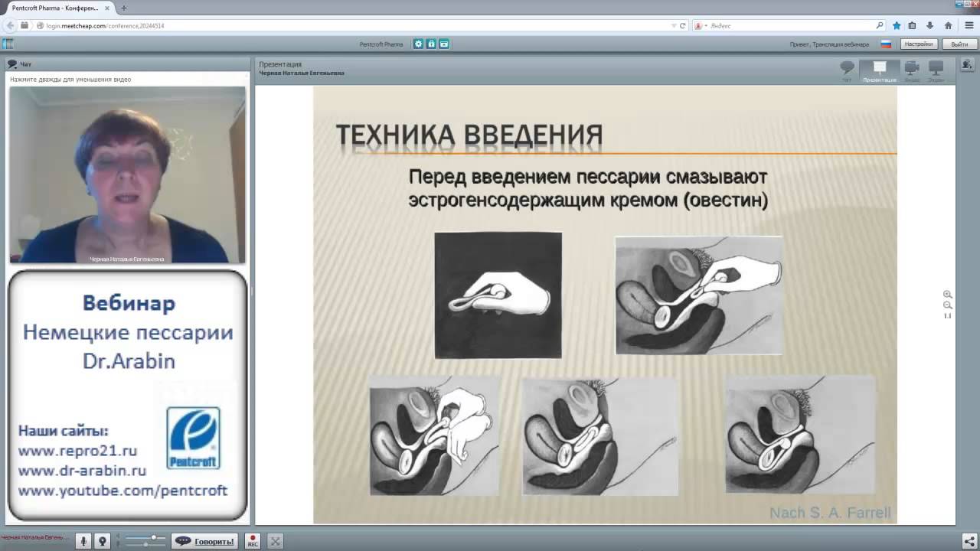Viewport: 980px width, 551px height.
Task: Click the presenter name in bottom left bar
Action: click(35, 538)
